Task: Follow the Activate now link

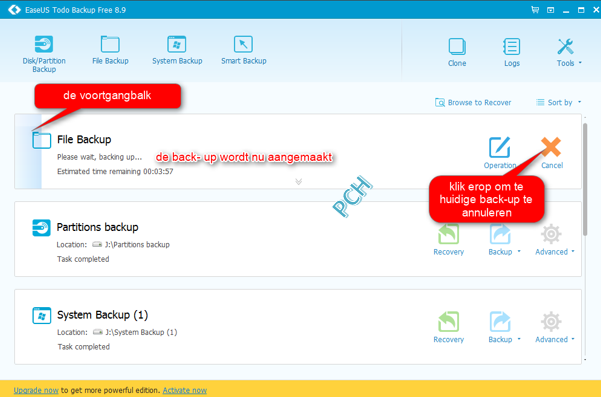Action: [185, 390]
